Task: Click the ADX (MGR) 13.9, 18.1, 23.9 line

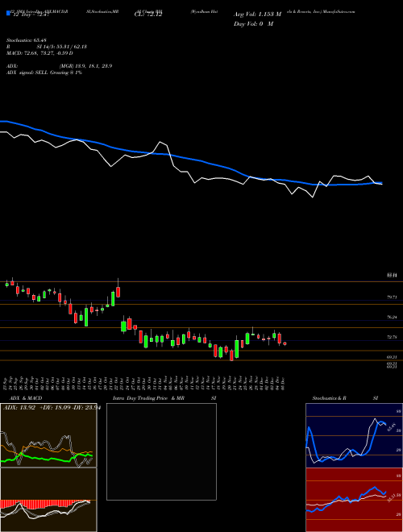Action: pyautogui.click(x=60, y=66)
